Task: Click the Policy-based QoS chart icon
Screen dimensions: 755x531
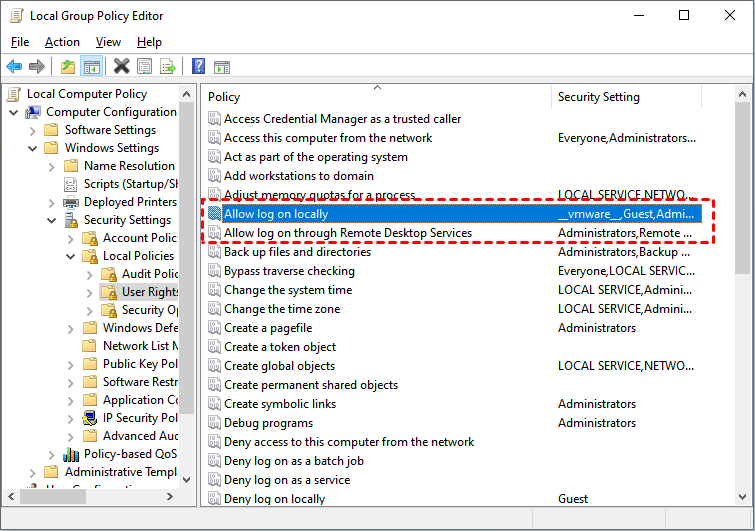Action: 71,454
